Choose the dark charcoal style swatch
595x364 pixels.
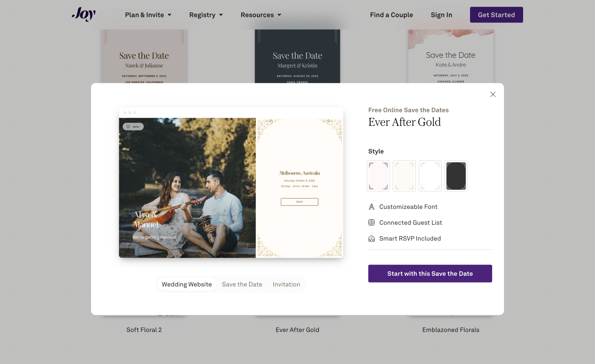pyautogui.click(x=456, y=176)
